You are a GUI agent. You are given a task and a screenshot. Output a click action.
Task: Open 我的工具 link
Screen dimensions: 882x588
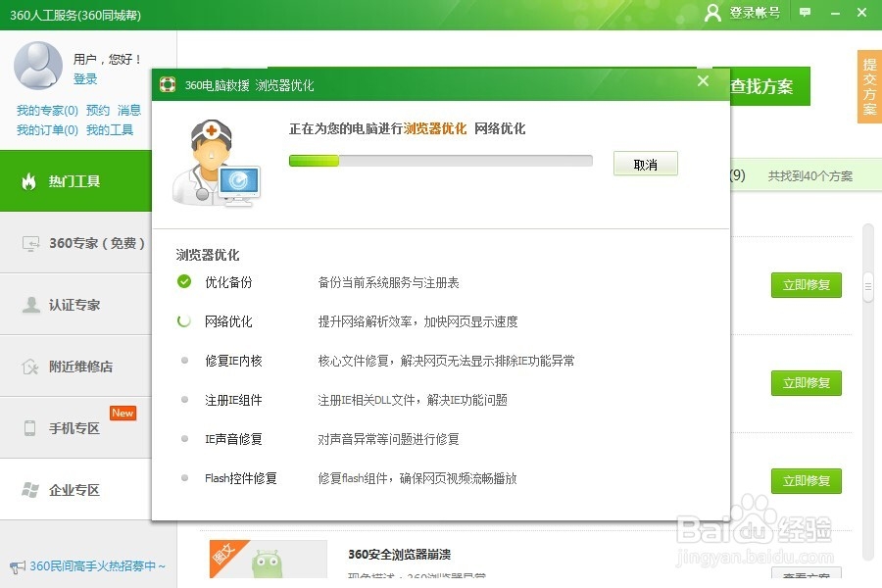coord(110,130)
